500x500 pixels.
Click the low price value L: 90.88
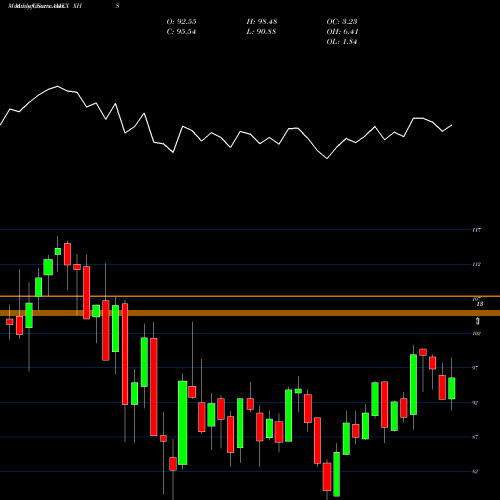(x=261, y=32)
